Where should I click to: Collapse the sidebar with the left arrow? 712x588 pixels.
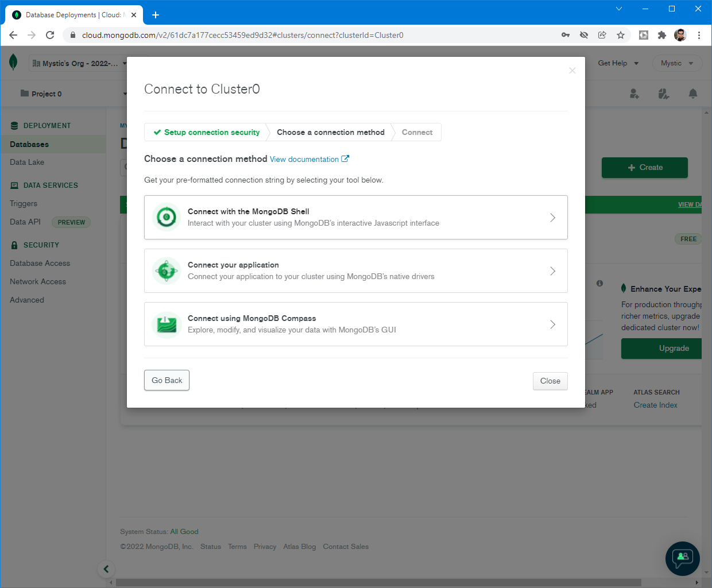tap(106, 569)
